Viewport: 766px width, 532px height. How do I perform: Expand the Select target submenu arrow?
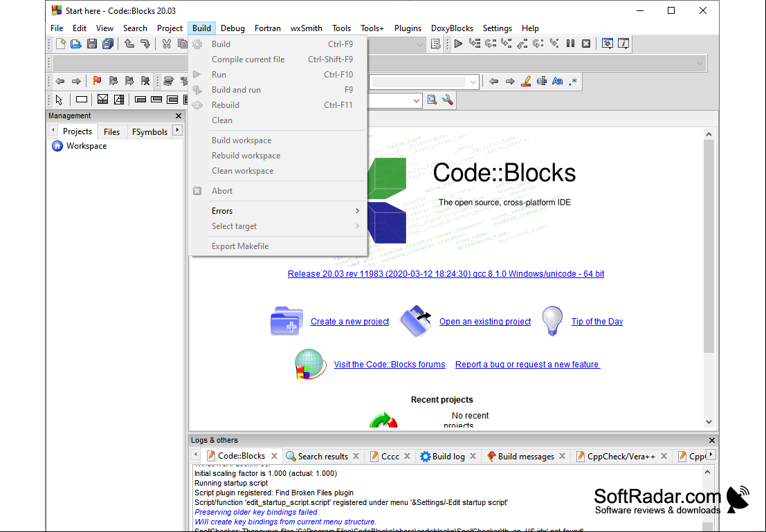click(357, 226)
